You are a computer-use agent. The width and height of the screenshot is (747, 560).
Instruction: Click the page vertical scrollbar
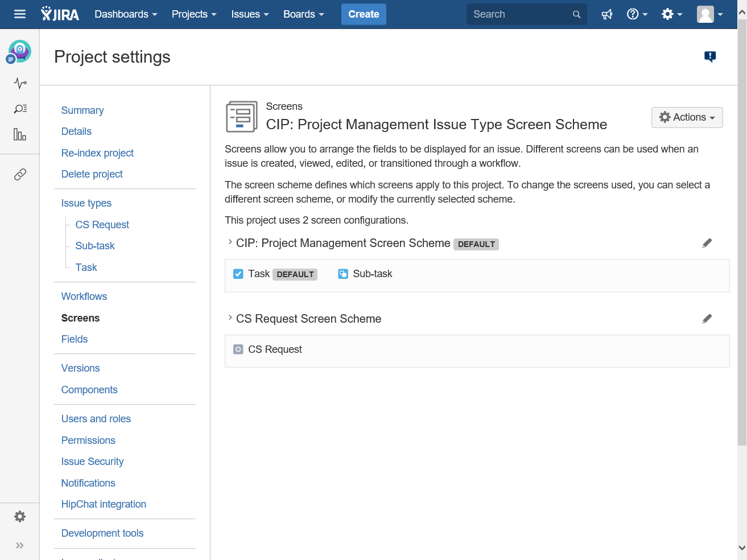(742, 233)
